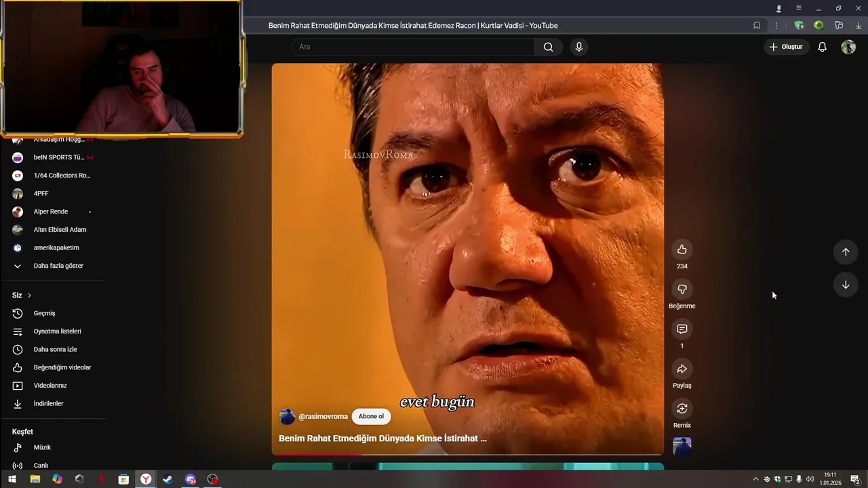868x488 pixels.
Task: Click the magnifier search button
Action: point(548,47)
